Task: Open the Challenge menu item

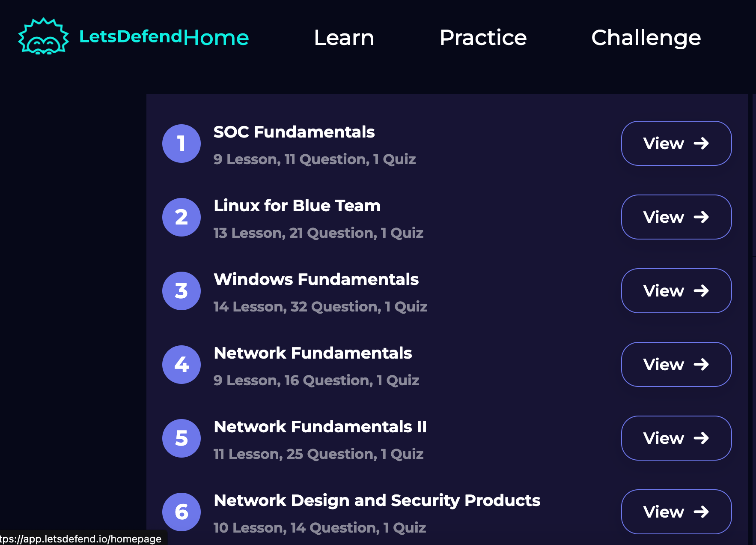Action: pyautogui.click(x=646, y=39)
